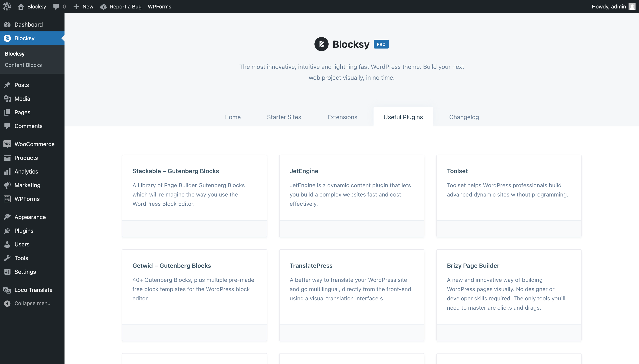639x364 pixels.
Task: Click the WPForms sidebar icon
Action: click(7, 199)
